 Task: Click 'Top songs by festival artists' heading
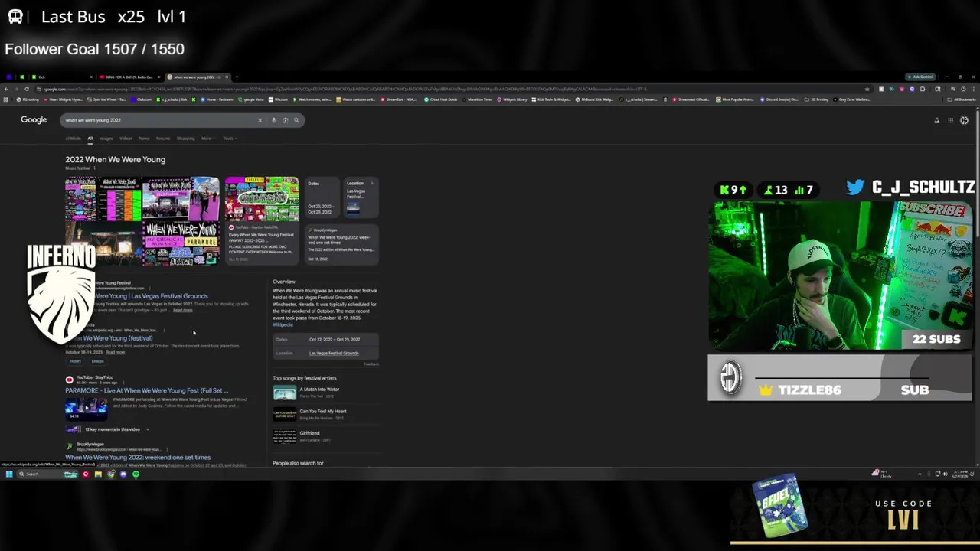pyautogui.click(x=304, y=378)
